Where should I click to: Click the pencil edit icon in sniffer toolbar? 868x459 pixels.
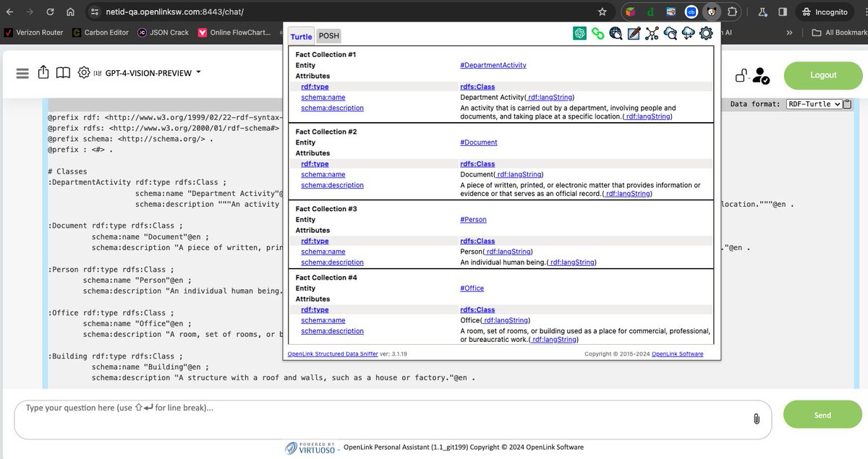point(634,33)
